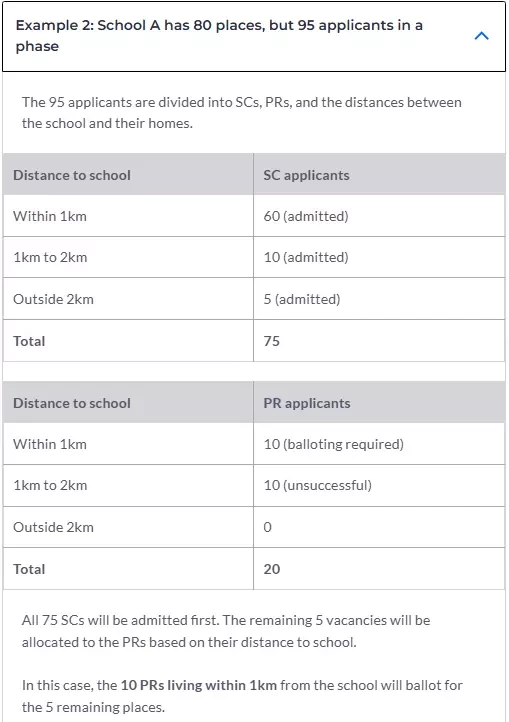Select Outside 2km row in PR table

254,527
